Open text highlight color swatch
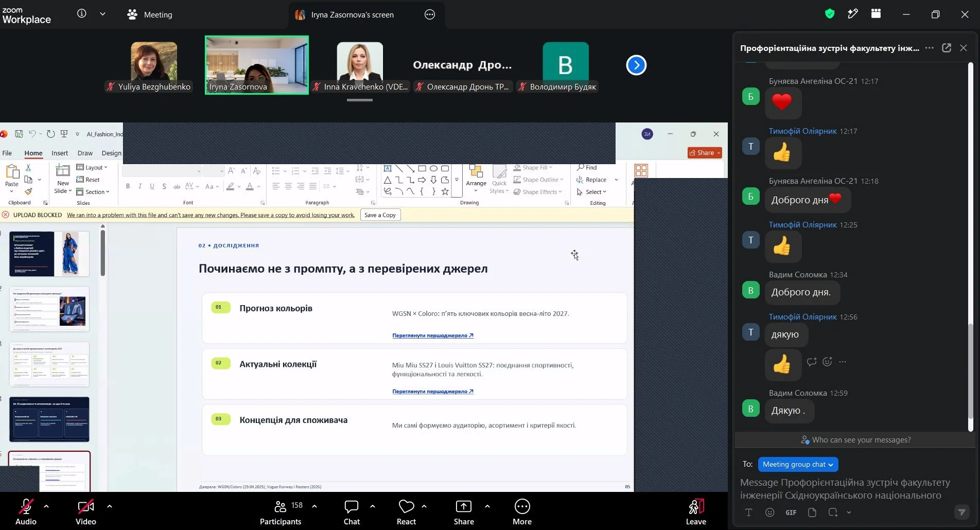Screen dimensions: 980x530 click(231, 186)
